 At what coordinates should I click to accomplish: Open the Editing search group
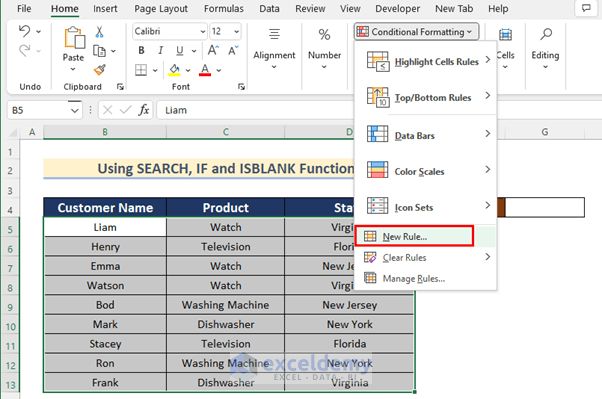(x=545, y=50)
